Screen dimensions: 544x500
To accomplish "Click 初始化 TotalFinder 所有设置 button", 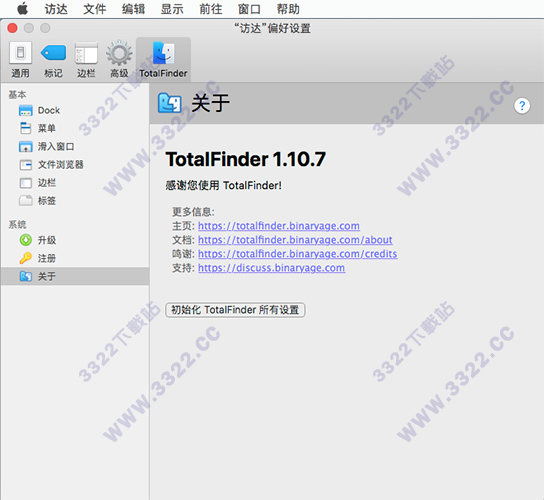I will click(x=235, y=310).
